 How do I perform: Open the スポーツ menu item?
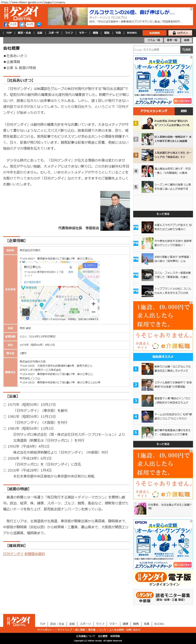[54, 33]
